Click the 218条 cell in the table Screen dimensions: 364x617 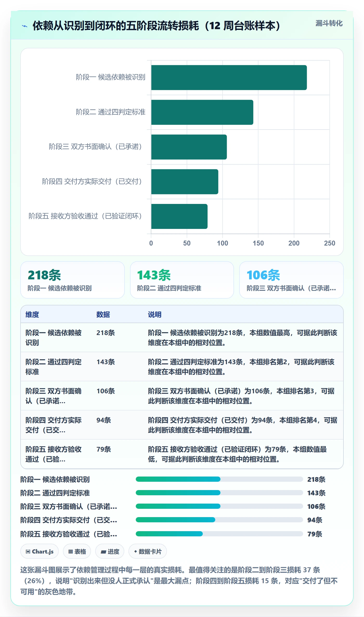[x=106, y=333]
